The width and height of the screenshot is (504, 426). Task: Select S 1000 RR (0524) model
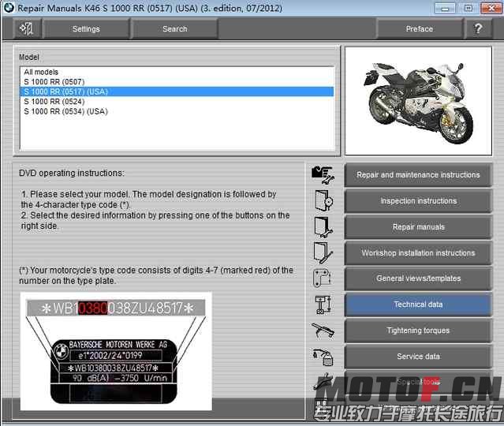(x=177, y=102)
